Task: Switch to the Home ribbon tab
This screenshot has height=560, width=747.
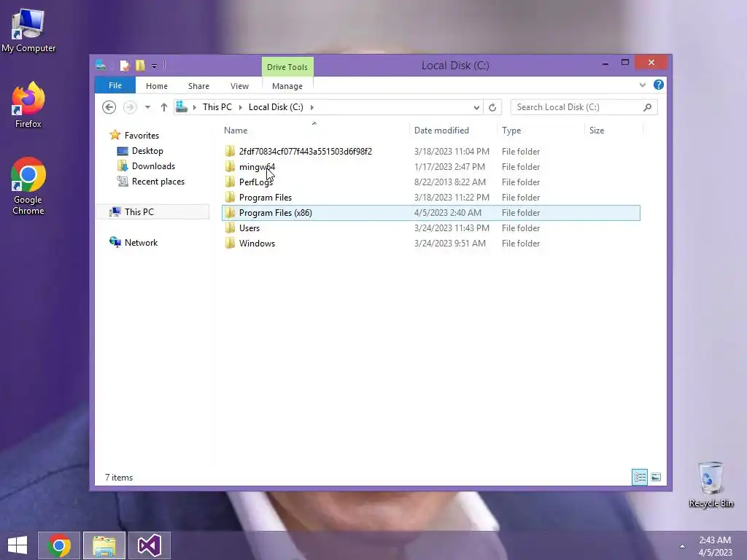Action: [x=157, y=86]
